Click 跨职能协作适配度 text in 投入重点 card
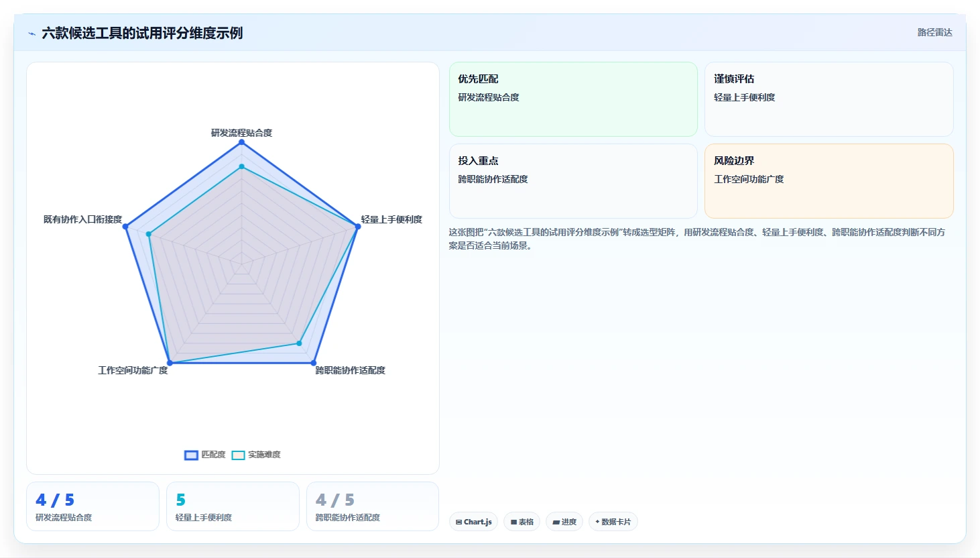 [x=493, y=179]
